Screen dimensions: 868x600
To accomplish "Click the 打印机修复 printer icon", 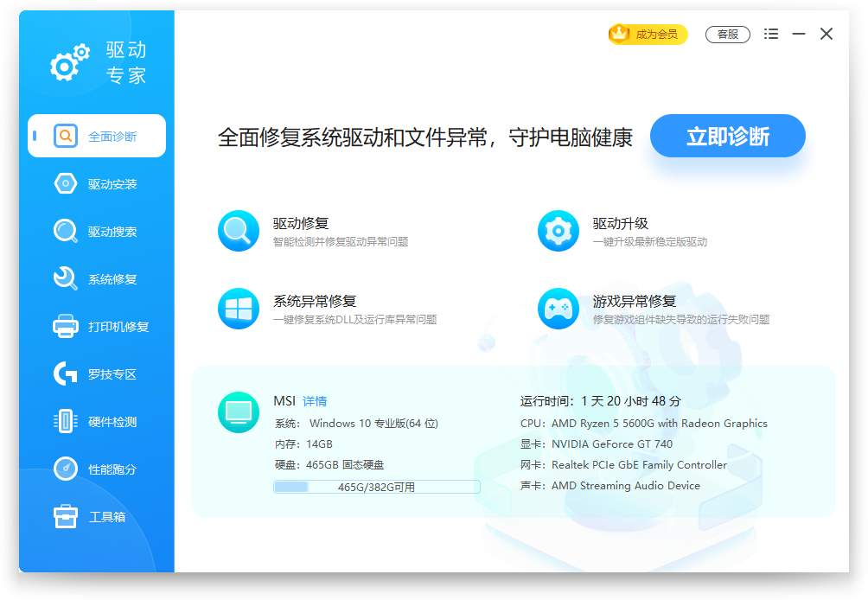I will point(66,326).
